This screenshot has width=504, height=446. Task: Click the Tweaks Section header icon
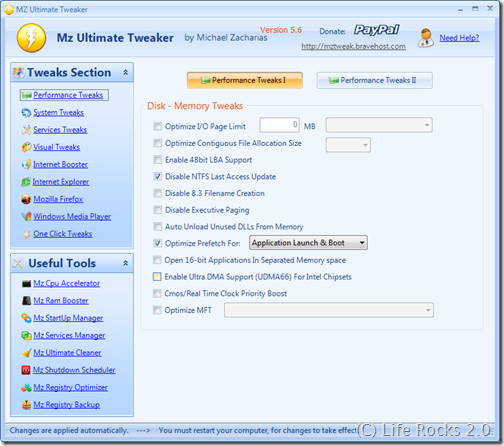pyautogui.click(x=19, y=73)
